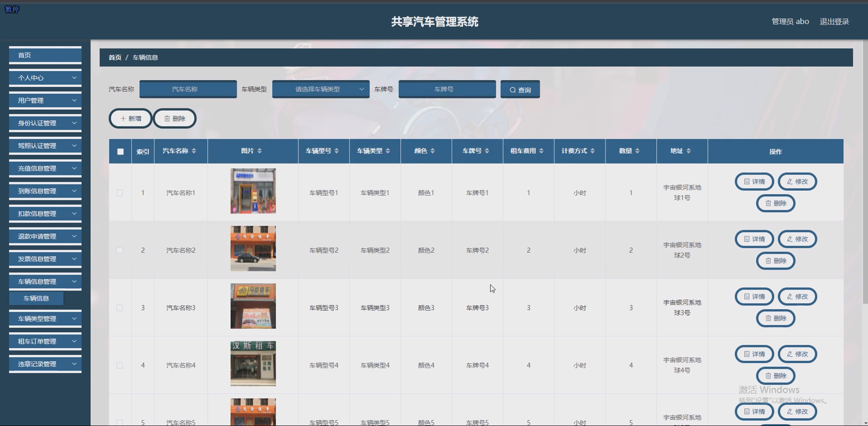The image size is (868, 426).
Task: Open the 汉斯租车 thumbnail for 汽车名称4
Action: point(253,364)
